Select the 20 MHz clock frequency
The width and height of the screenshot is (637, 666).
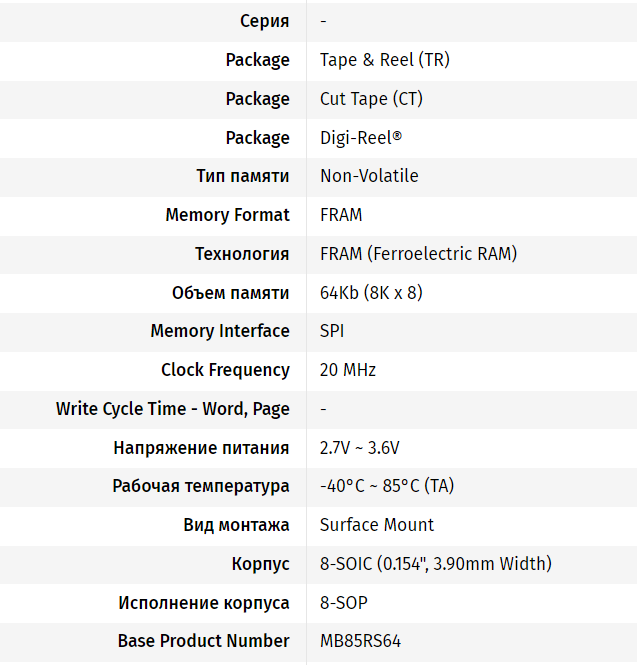tap(348, 370)
